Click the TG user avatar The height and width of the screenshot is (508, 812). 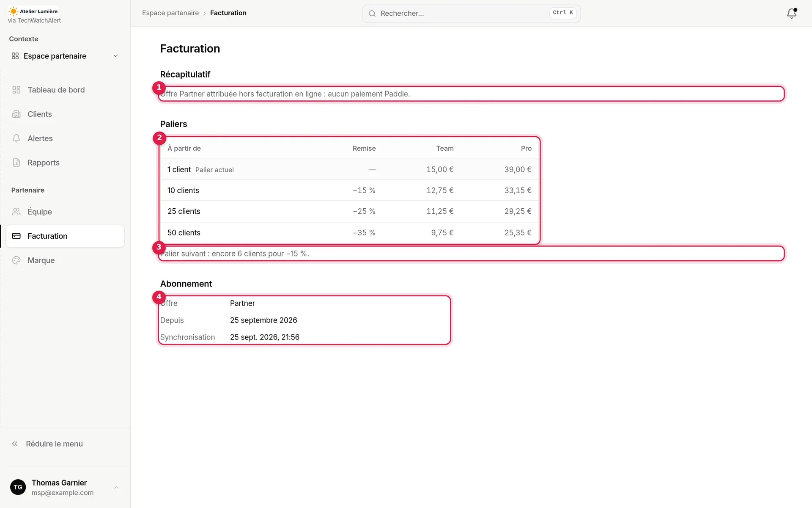pyautogui.click(x=18, y=487)
